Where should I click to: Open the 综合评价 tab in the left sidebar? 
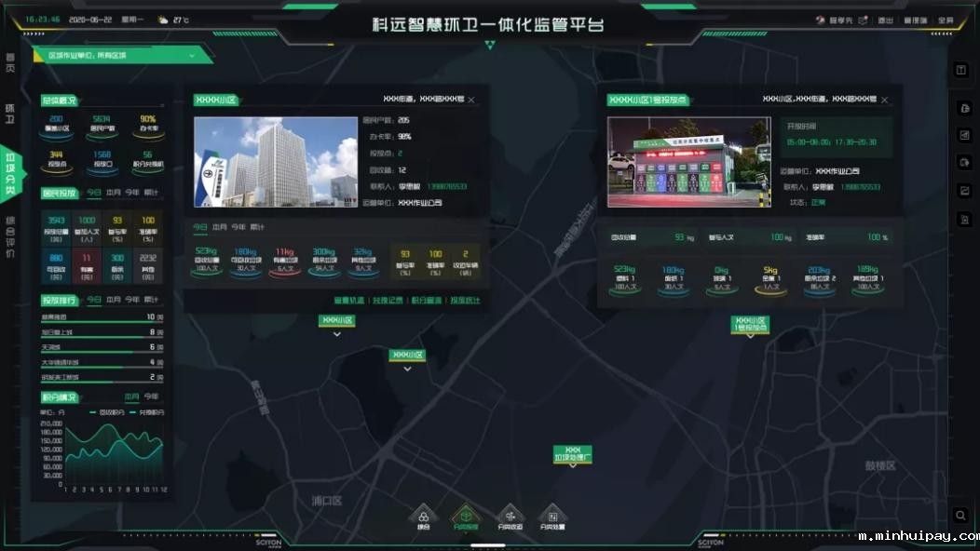[10, 236]
